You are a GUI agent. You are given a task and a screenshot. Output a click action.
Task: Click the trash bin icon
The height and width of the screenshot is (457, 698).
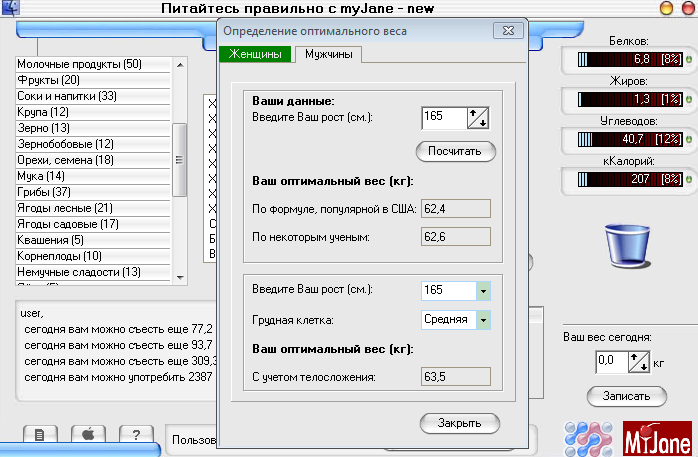(629, 240)
